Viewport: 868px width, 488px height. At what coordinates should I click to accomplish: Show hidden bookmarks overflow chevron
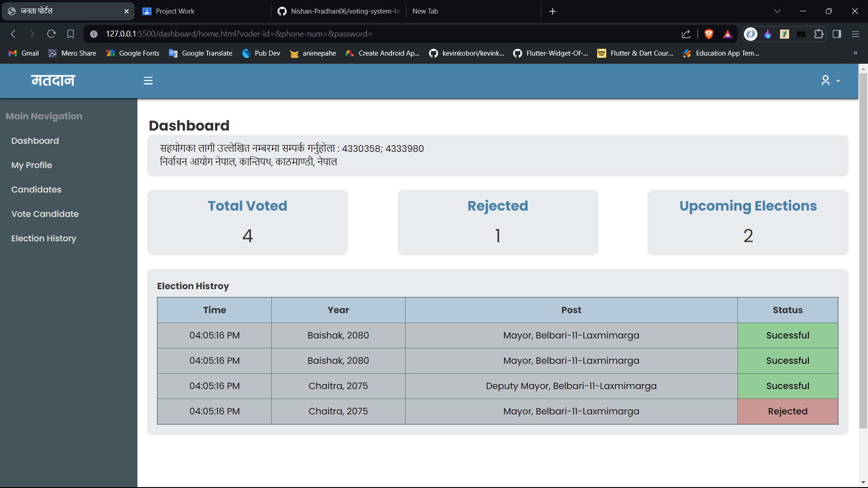[855, 53]
